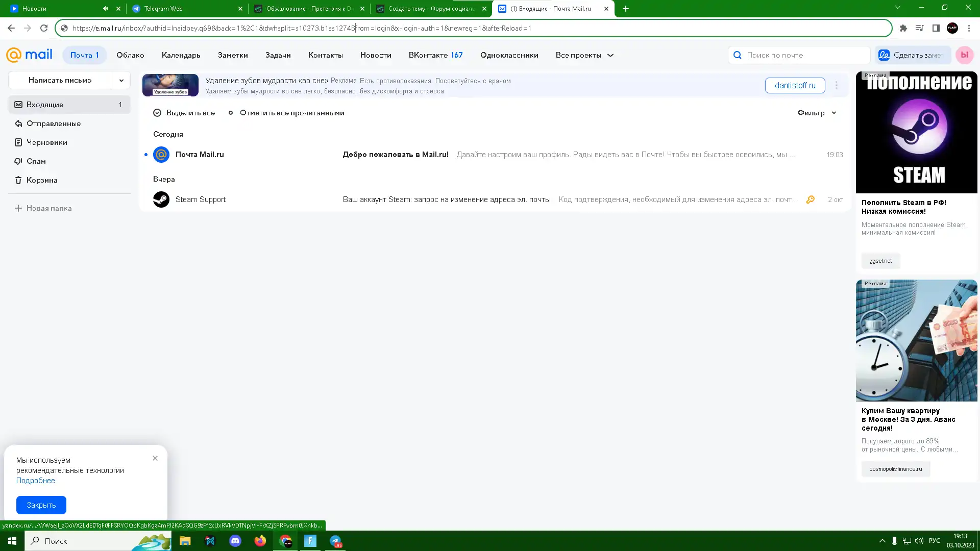This screenshot has width=980, height=551.
Task: Select all messages with Выделить все
Action: pyautogui.click(x=184, y=113)
